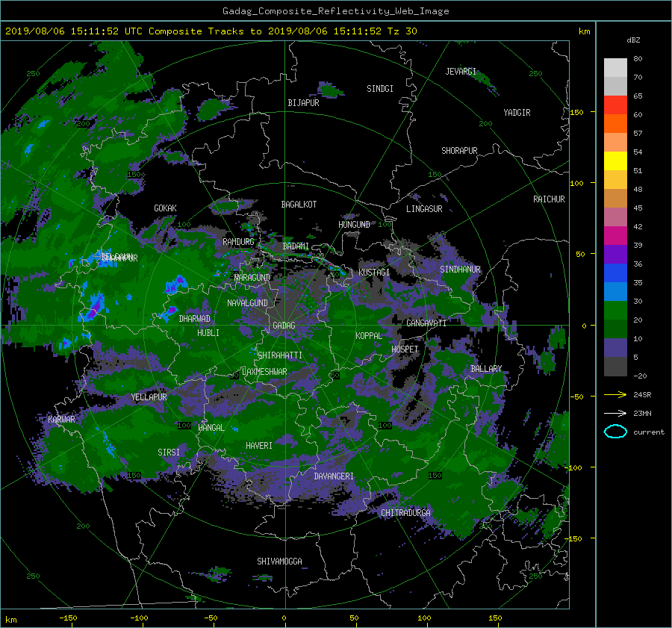Click the NAVALGUND city label
Screen dimensions: 672x628
(x=247, y=303)
